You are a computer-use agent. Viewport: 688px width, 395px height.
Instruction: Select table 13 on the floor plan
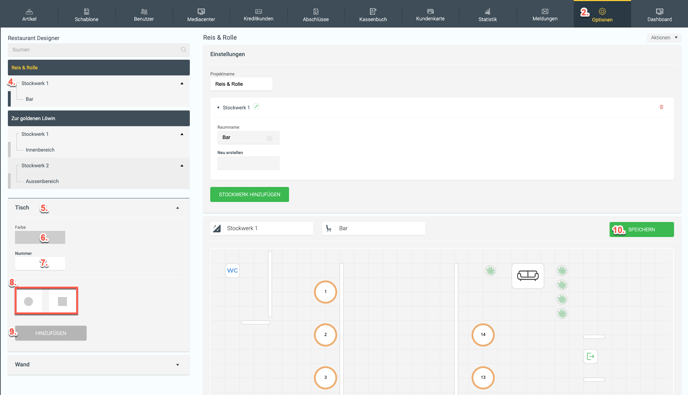(x=483, y=377)
